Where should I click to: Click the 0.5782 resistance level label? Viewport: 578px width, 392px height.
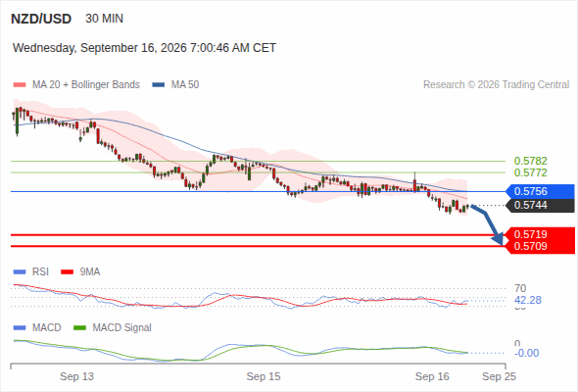(x=530, y=161)
